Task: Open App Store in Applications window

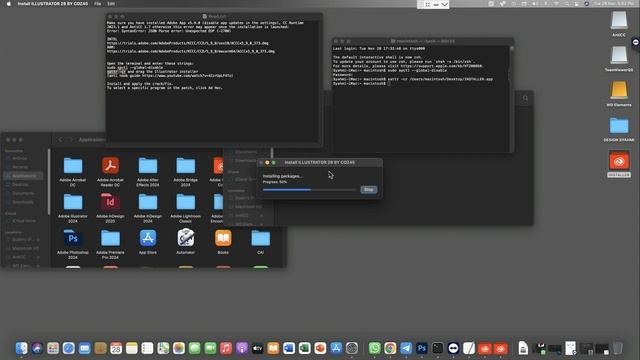Action: coord(148,242)
